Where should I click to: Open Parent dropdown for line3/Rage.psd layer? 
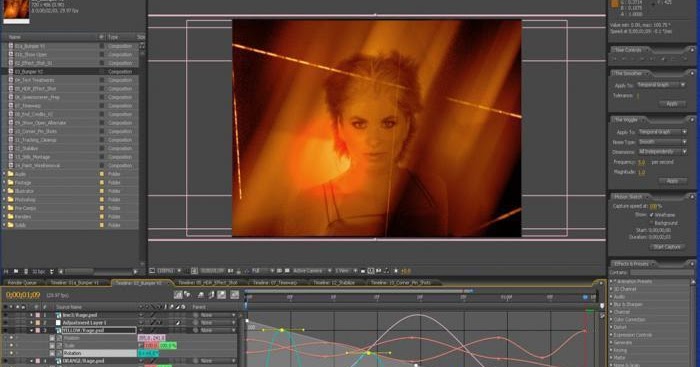(x=218, y=315)
